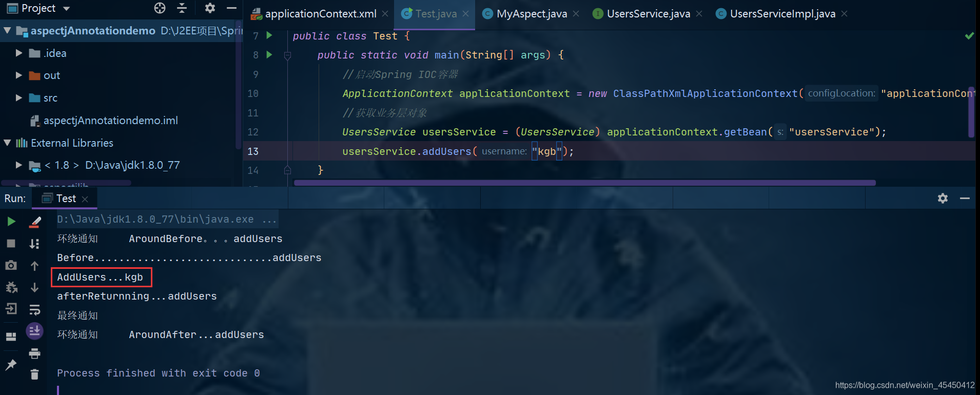Click Process finished with exit code 0
The height and width of the screenshot is (395, 980).
pyautogui.click(x=158, y=373)
